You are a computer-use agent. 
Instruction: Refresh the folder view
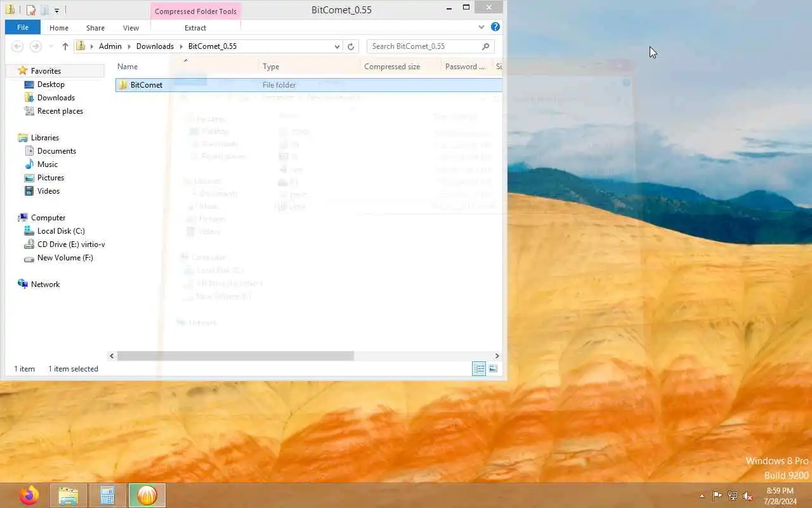pyautogui.click(x=351, y=46)
